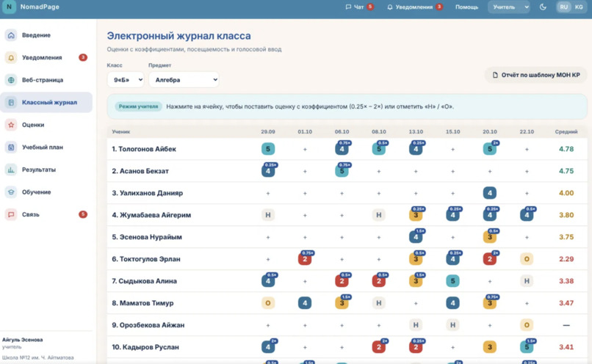The image size is (592, 364).
Task: Click Жумабаева Айгерим's Н mark on 29.09
Action: click(268, 214)
